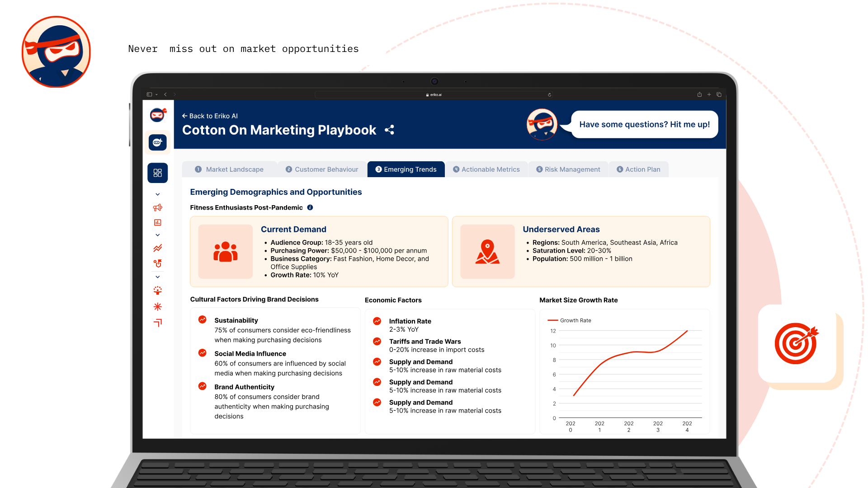Click Safari forward arrow
The height and width of the screenshot is (488, 868).
pos(175,94)
